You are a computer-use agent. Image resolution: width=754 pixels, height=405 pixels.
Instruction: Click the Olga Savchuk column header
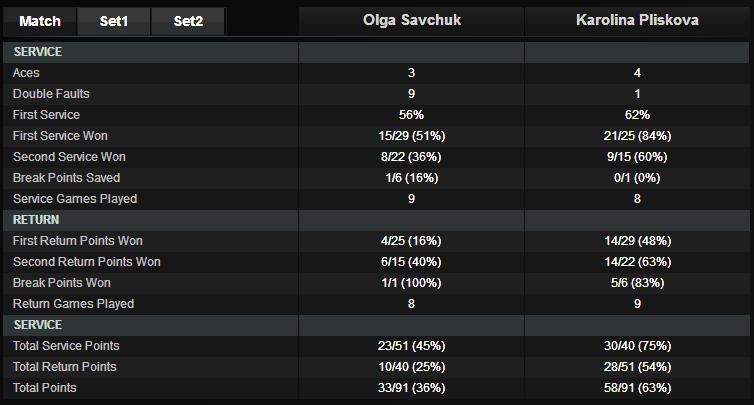point(411,20)
